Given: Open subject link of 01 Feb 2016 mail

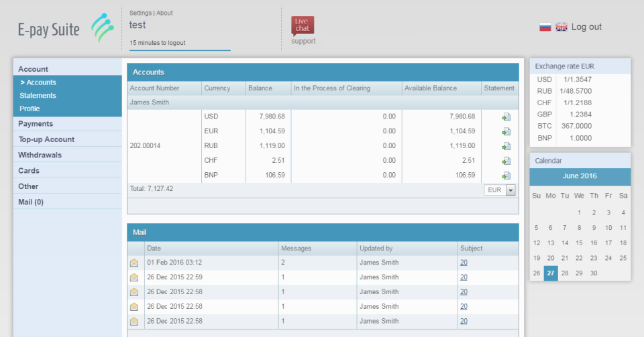Looking at the screenshot, I should 464,263.
